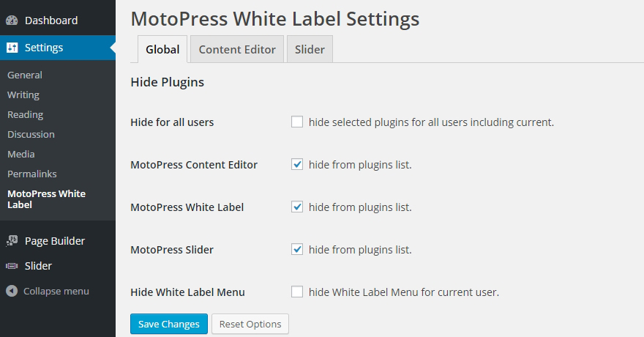Click the Dashboard gauge icon
Image resolution: width=644 pixels, height=337 pixels.
[12, 21]
